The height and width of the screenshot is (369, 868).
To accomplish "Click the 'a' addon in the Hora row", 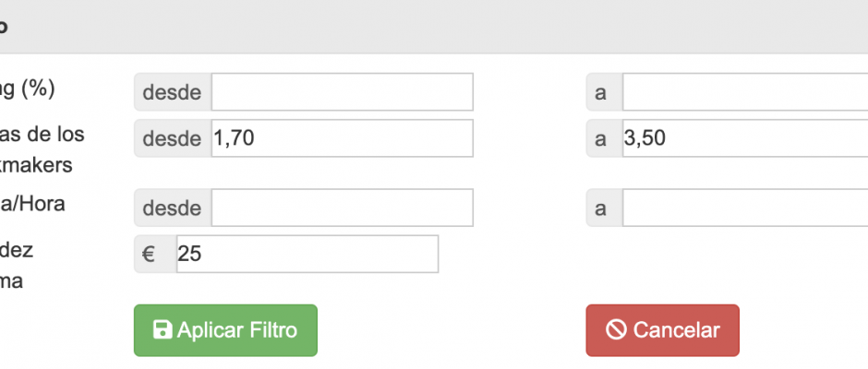I will point(605,208).
